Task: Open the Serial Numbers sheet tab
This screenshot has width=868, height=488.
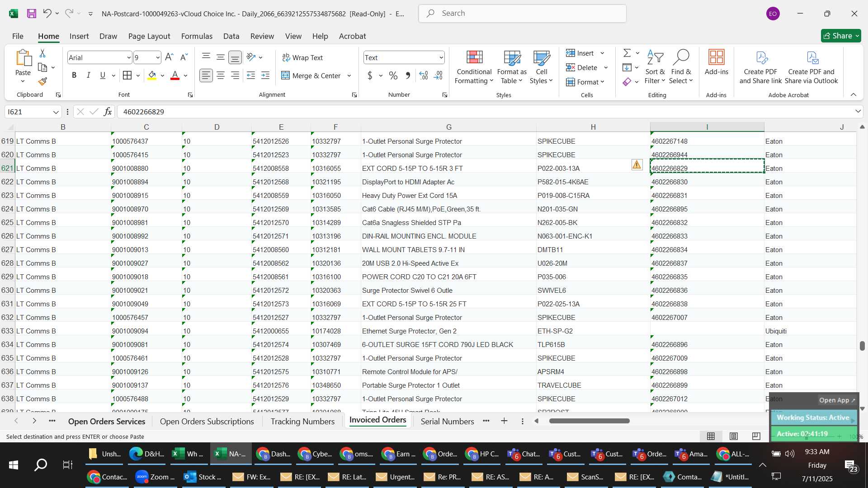Action: [x=447, y=421]
